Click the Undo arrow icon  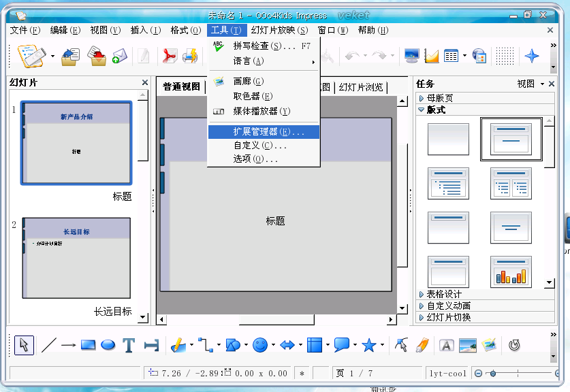352,56
